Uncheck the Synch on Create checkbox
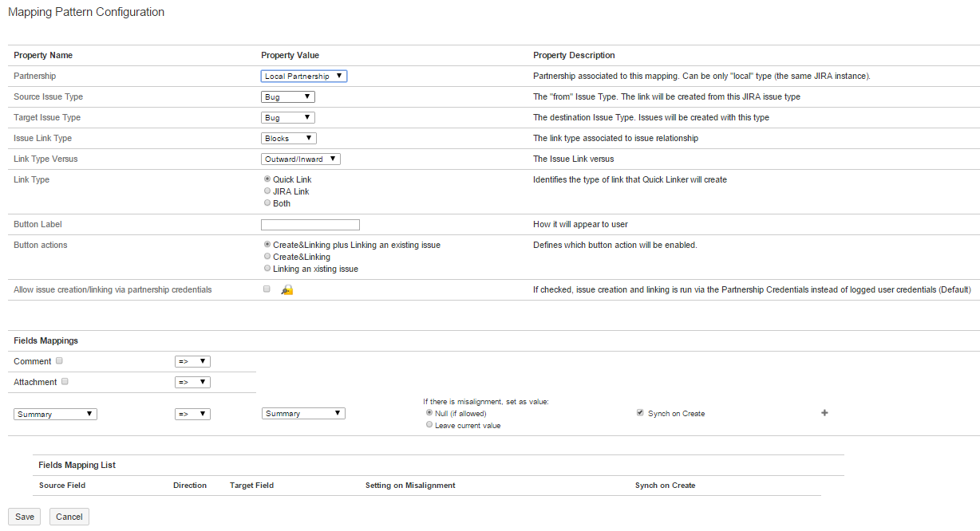 pyautogui.click(x=640, y=414)
